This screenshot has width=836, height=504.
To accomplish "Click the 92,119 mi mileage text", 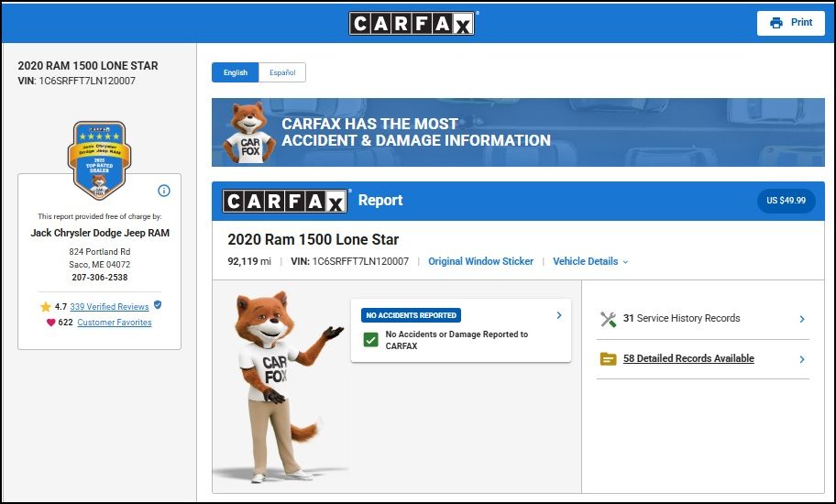I will (249, 261).
